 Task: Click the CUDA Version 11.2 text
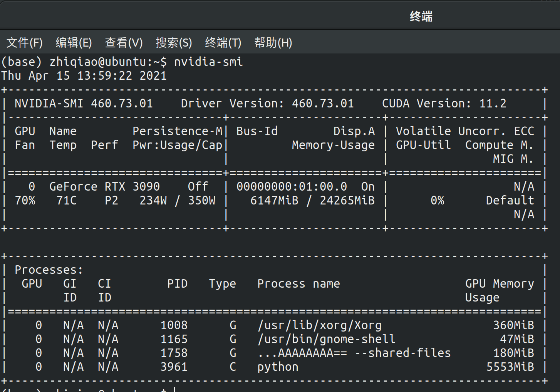tap(444, 103)
